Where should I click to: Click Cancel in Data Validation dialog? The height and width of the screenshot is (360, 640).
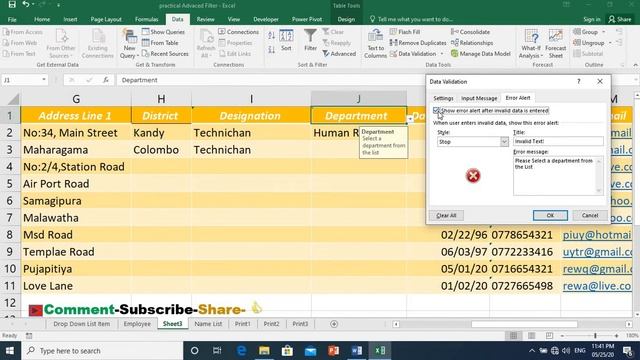point(590,216)
